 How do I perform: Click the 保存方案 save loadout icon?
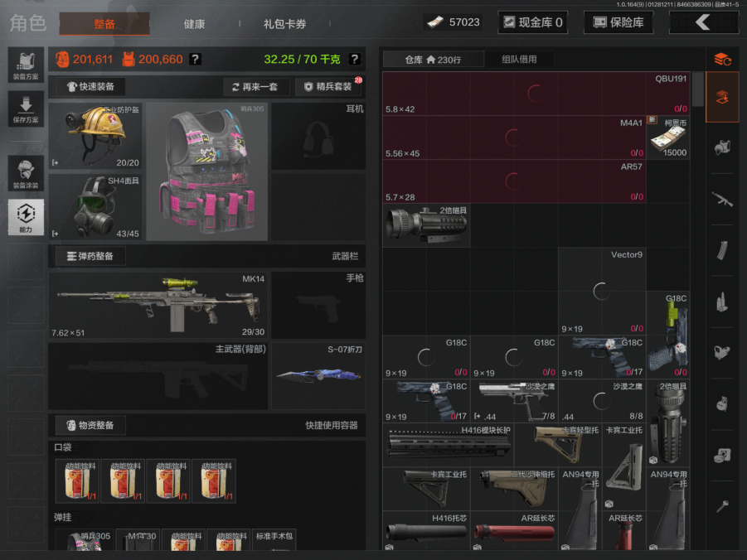click(25, 109)
